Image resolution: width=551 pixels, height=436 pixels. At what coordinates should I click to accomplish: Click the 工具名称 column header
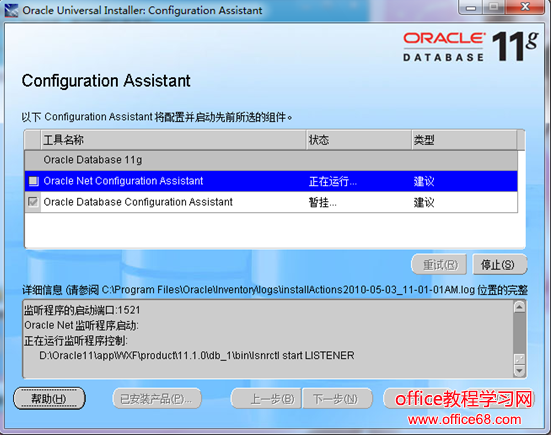click(x=174, y=140)
